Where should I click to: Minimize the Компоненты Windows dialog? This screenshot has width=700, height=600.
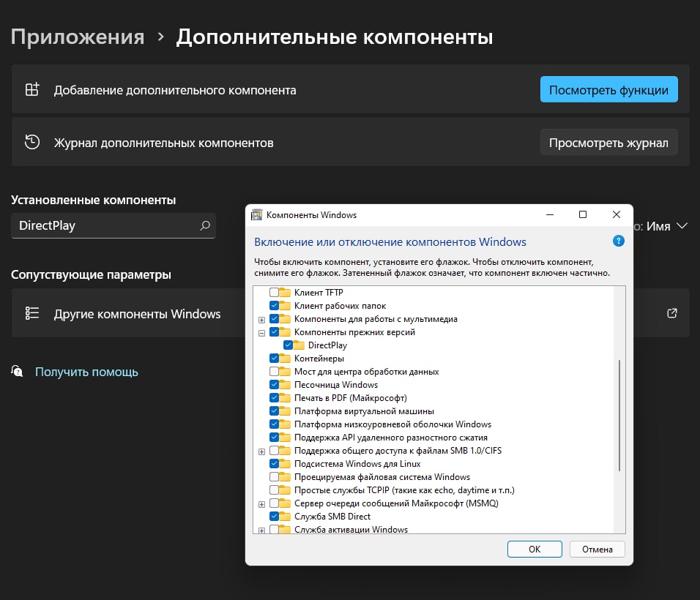550,214
